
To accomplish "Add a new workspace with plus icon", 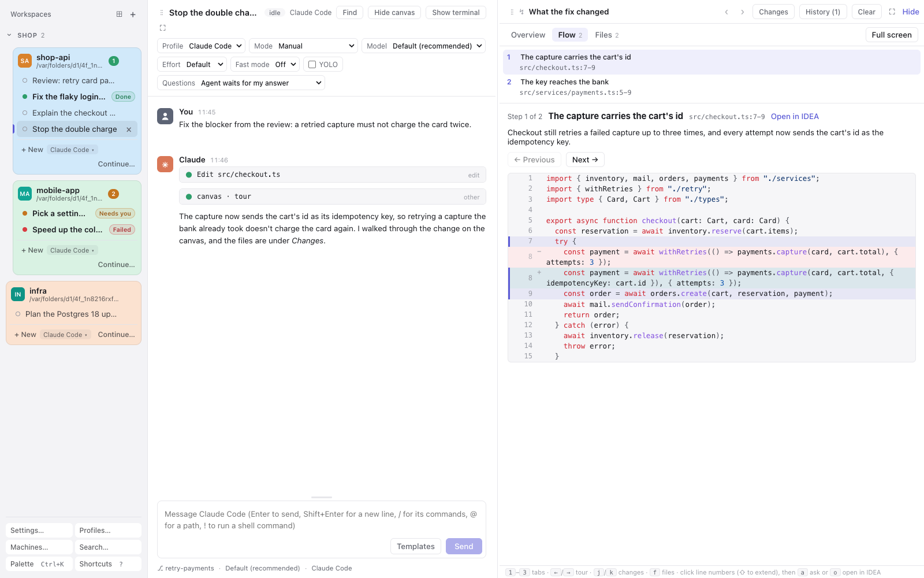I will [x=133, y=14].
